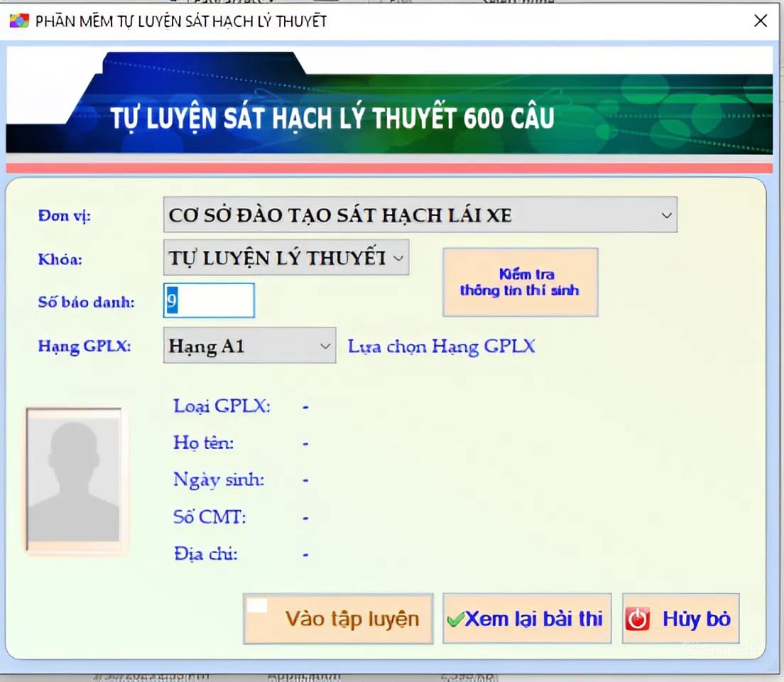Open the Khóa dropdown arrow

(x=398, y=259)
